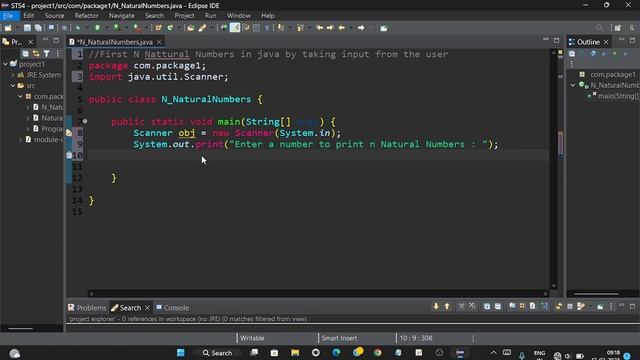The height and width of the screenshot is (360, 640).
Task: Click the Run Last Tool (external tools) icon
Action: 137,28
